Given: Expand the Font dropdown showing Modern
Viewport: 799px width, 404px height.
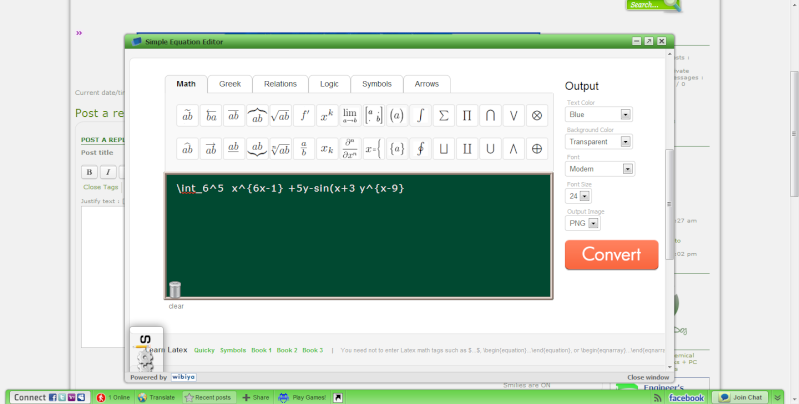Looking at the screenshot, I should [600, 169].
